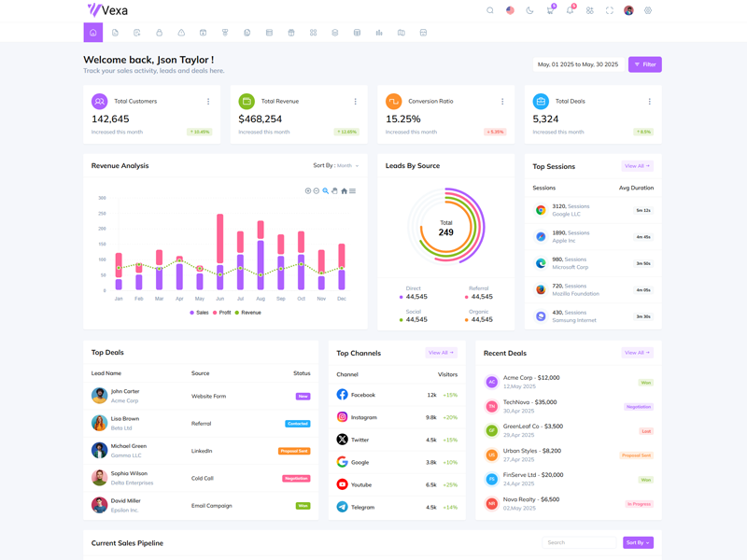Toggle the Profit series in the chart legend
The width and height of the screenshot is (747, 560).
point(221,313)
